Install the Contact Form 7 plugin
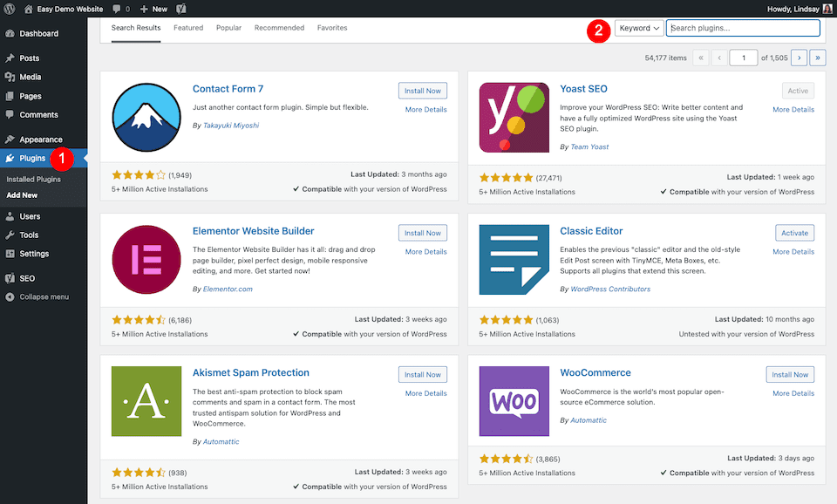This screenshot has width=837, height=504. click(422, 90)
